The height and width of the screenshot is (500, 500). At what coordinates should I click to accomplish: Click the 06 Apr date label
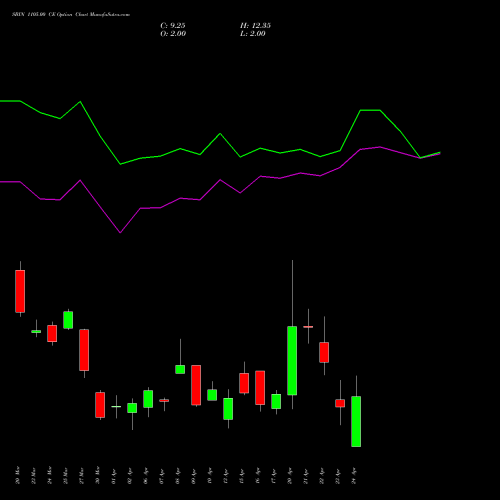coord(145,476)
